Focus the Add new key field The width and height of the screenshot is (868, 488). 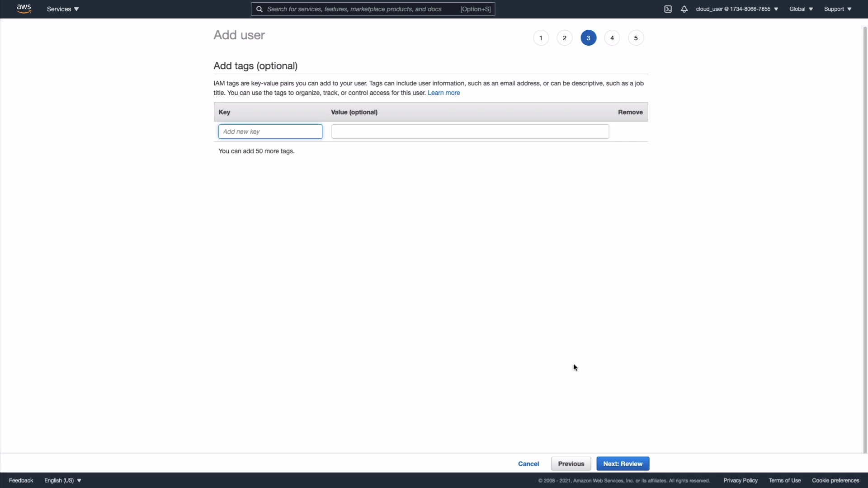click(x=270, y=131)
